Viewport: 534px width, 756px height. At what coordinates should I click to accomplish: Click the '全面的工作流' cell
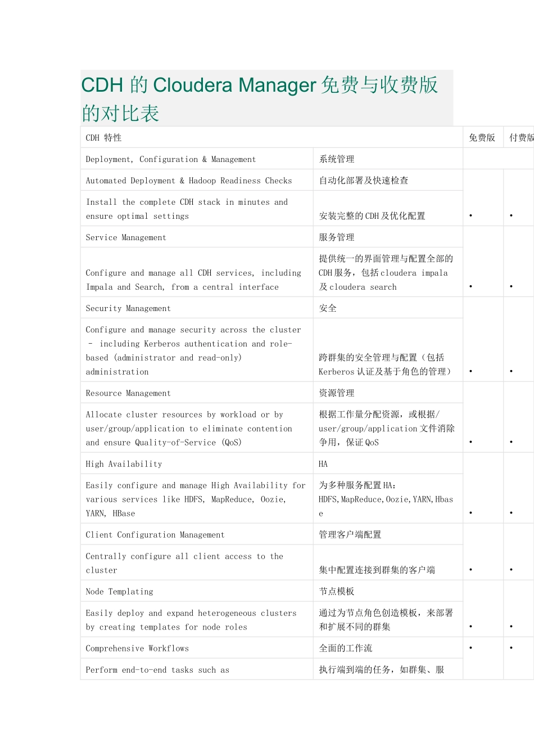click(388, 649)
